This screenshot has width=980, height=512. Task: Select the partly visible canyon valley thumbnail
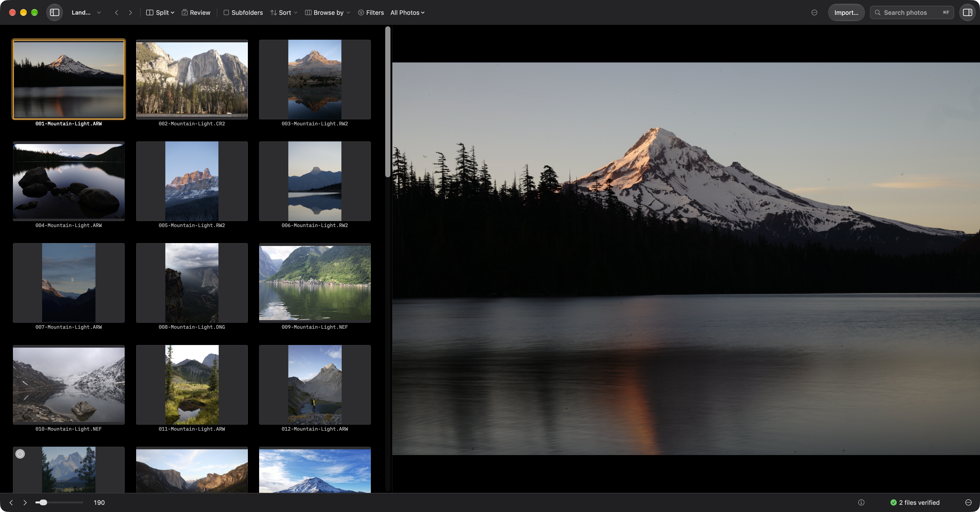tap(192, 470)
